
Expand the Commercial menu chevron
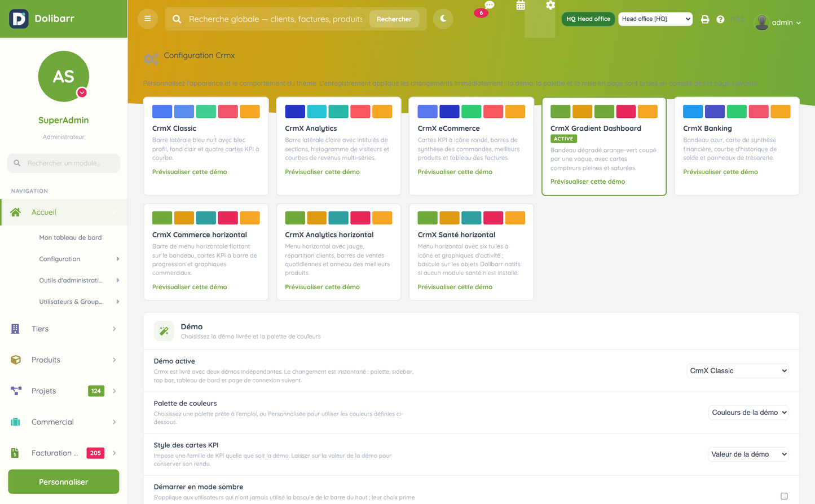[114, 422]
